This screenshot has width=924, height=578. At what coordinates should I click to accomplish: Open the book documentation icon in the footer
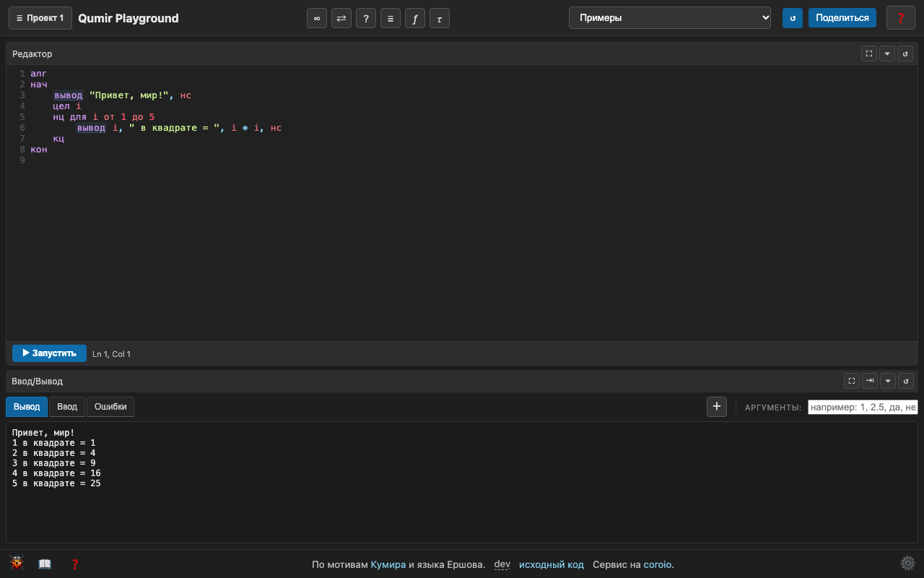45,564
